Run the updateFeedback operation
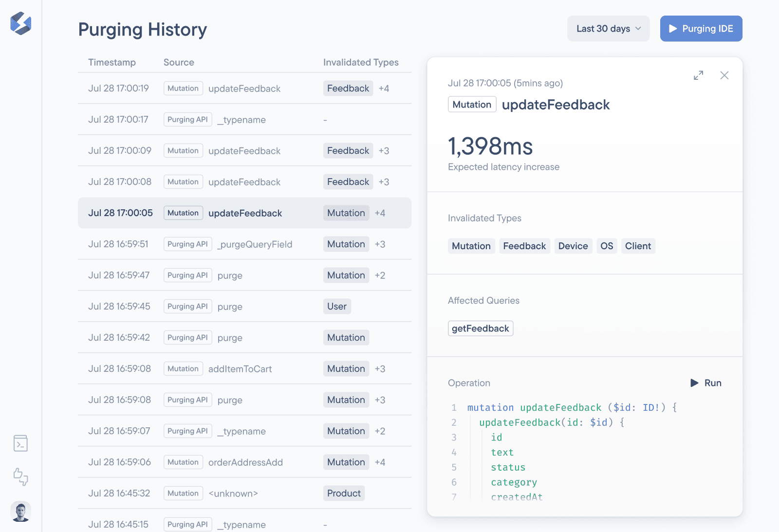 coord(706,383)
